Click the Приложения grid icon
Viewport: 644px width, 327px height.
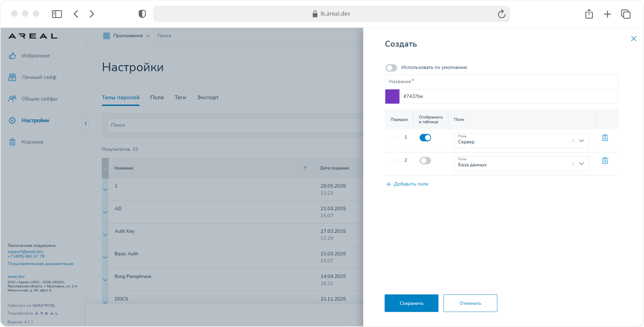click(106, 36)
